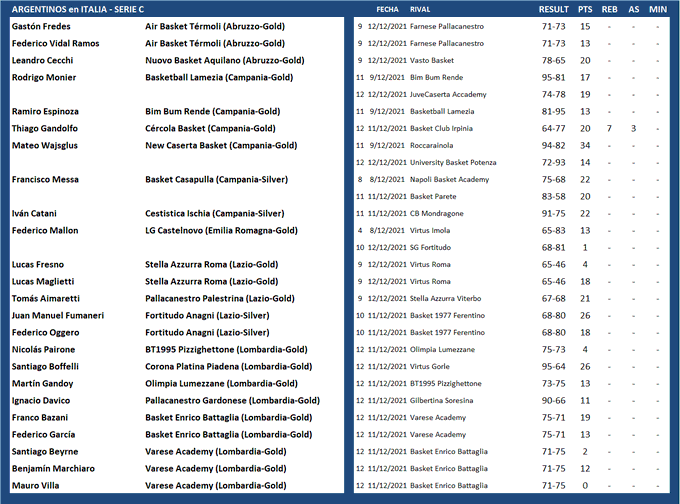Click on Leandro Cecchi

pos(42,60)
